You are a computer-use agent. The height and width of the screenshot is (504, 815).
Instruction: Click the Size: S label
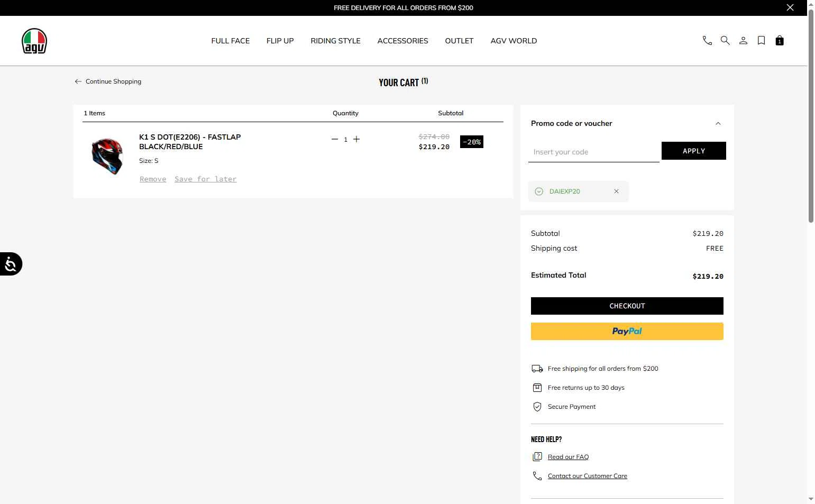(x=149, y=161)
